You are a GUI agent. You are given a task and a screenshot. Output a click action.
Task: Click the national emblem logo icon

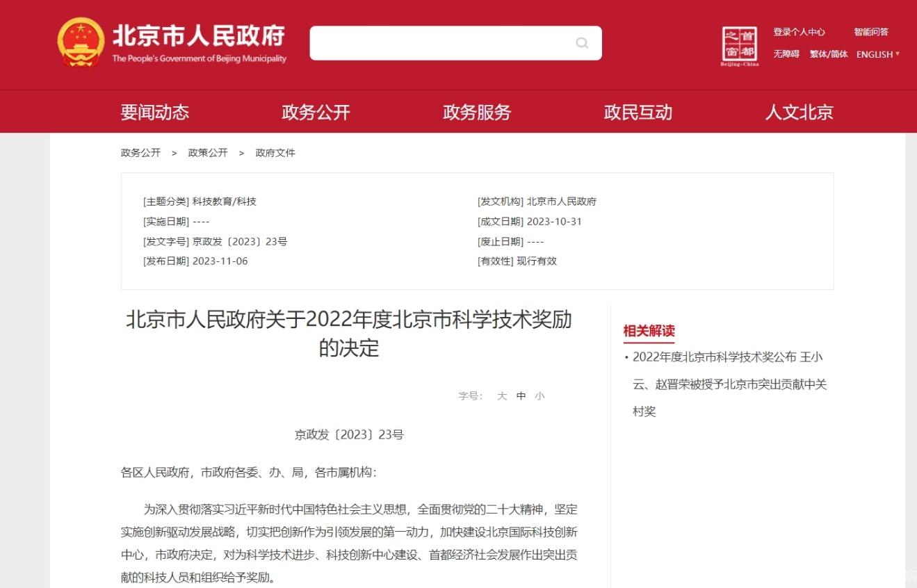[x=80, y=42]
